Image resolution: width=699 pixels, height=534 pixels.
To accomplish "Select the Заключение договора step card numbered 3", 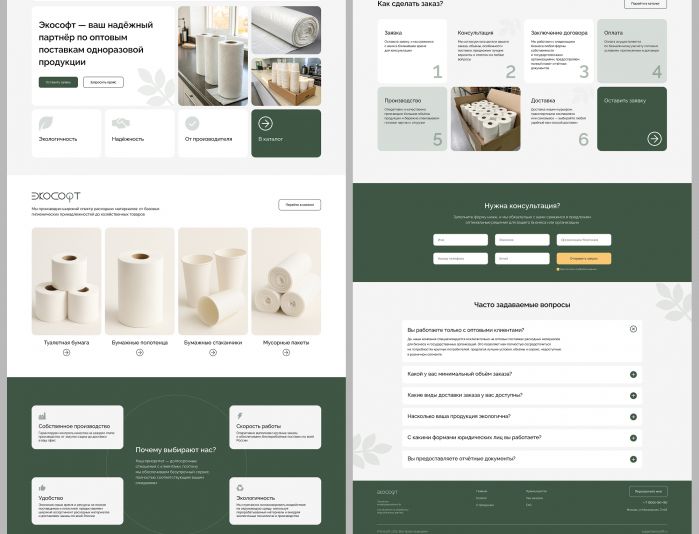I will coord(559,51).
